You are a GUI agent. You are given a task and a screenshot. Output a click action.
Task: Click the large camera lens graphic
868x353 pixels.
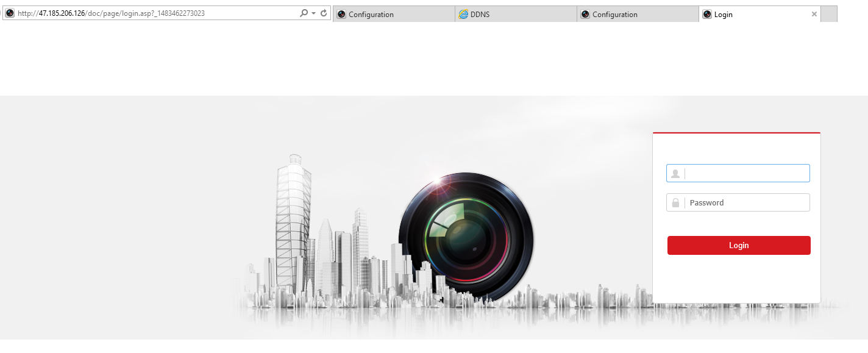click(466, 235)
